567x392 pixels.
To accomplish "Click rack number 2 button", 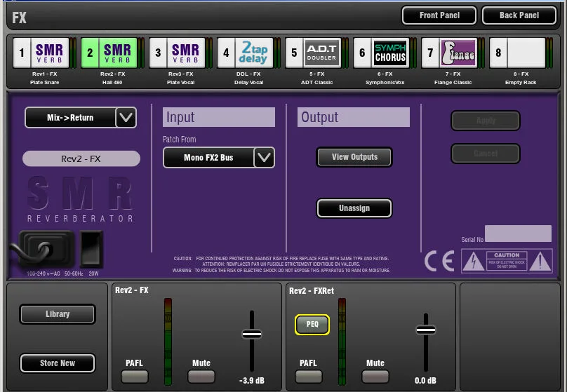I will 90,53.
